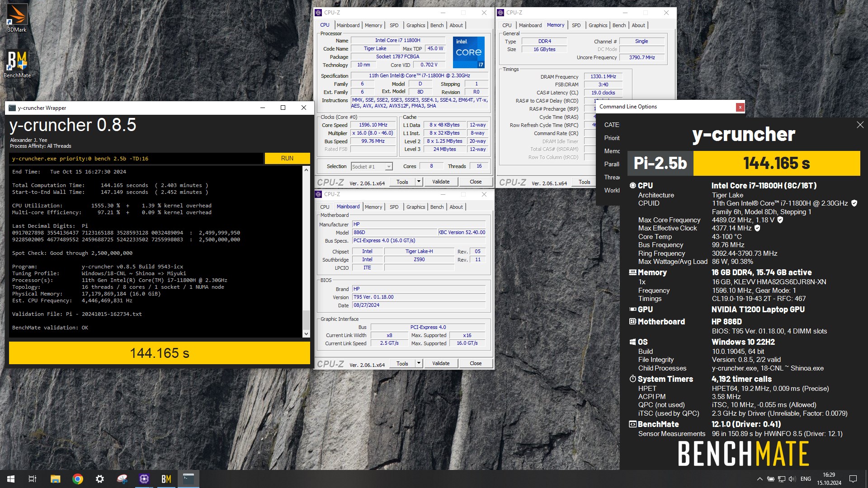This screenshot has height=488, width=868.
Task: Open SPD tab in CPU-Z Memory window
Action: (576, 25)
